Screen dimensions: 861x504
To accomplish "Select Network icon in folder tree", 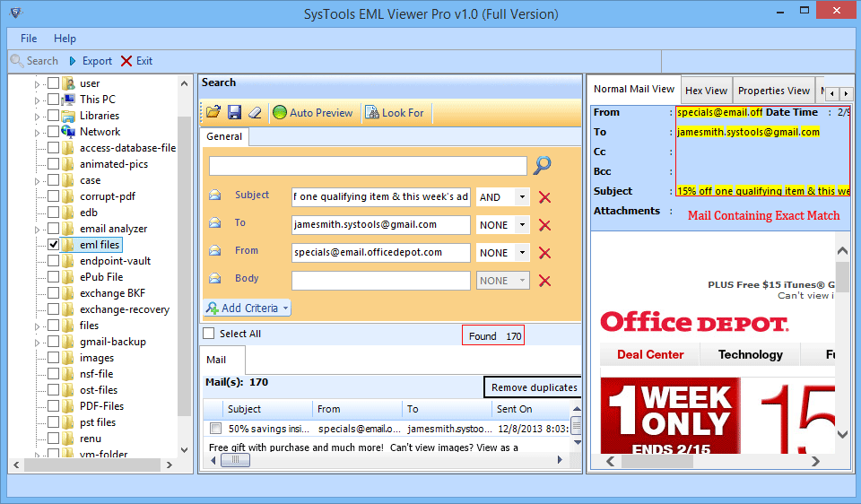I will pos(69,132).
